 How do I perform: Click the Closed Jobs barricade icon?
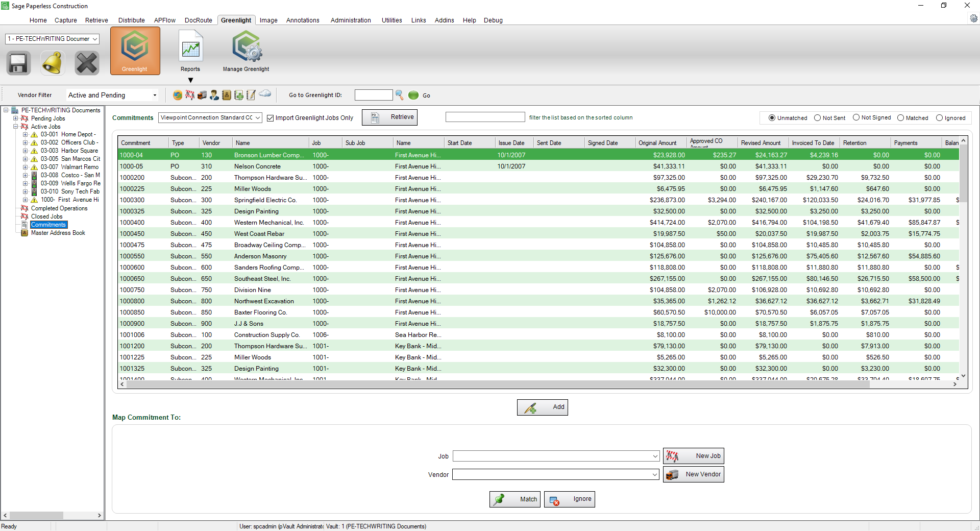point(24,216)
